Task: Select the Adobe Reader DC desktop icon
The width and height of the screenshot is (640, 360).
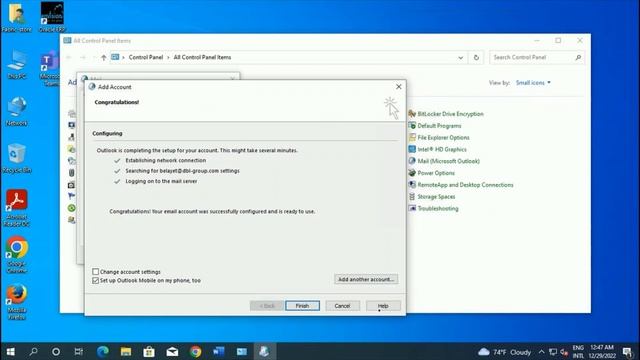Action: pos(17,208)
